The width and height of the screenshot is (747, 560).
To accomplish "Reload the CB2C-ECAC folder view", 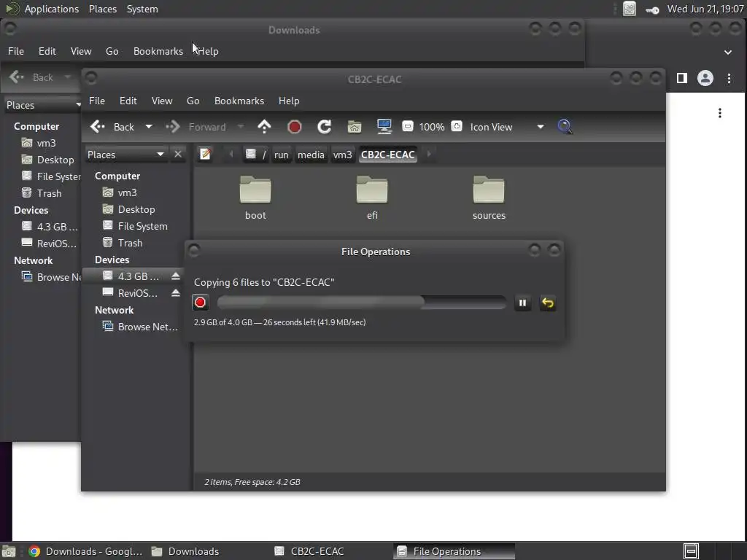I will (x=325, y=127).
